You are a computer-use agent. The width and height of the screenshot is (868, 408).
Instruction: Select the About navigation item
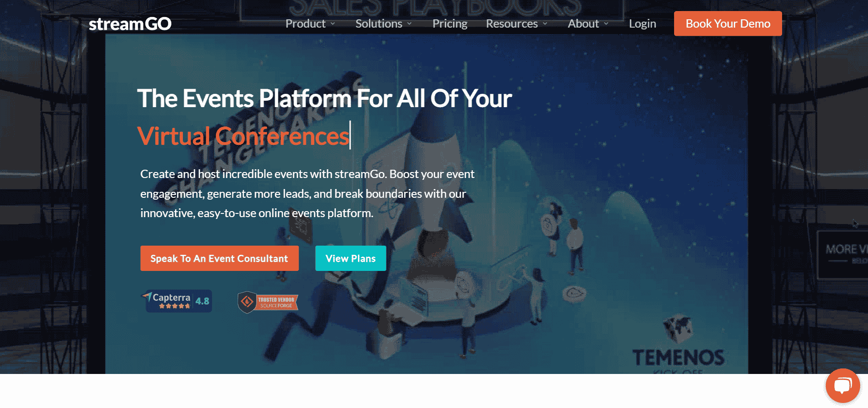pyautogui.click(x=584, y=24)
